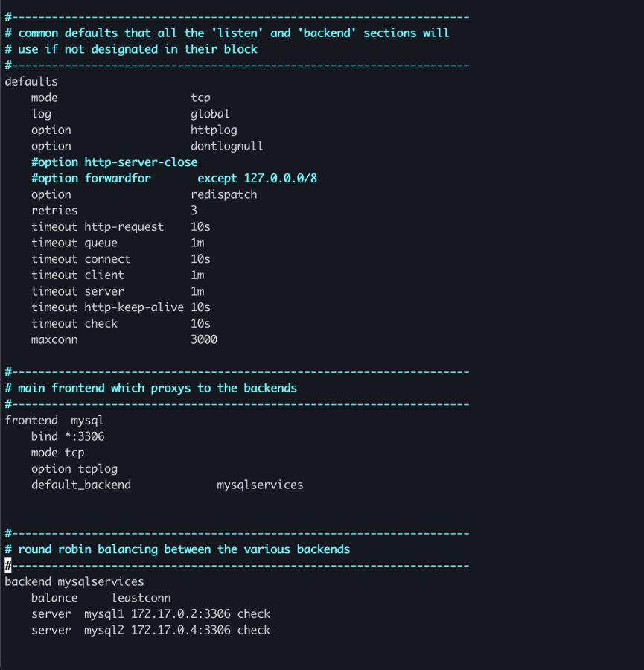Viewport: 644px width, 670px height.
Task: Select the 'redispatch' option value
Action: (223, 194)
